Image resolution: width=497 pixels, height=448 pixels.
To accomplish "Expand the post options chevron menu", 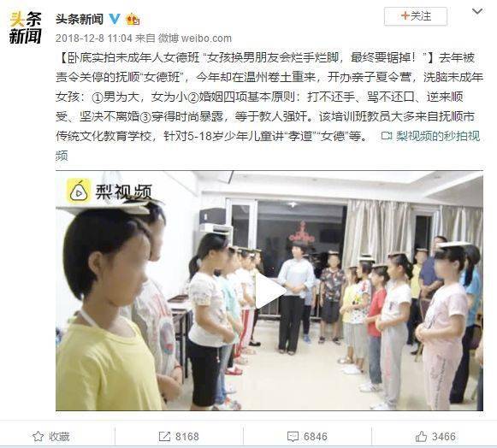I will [477, 12].
